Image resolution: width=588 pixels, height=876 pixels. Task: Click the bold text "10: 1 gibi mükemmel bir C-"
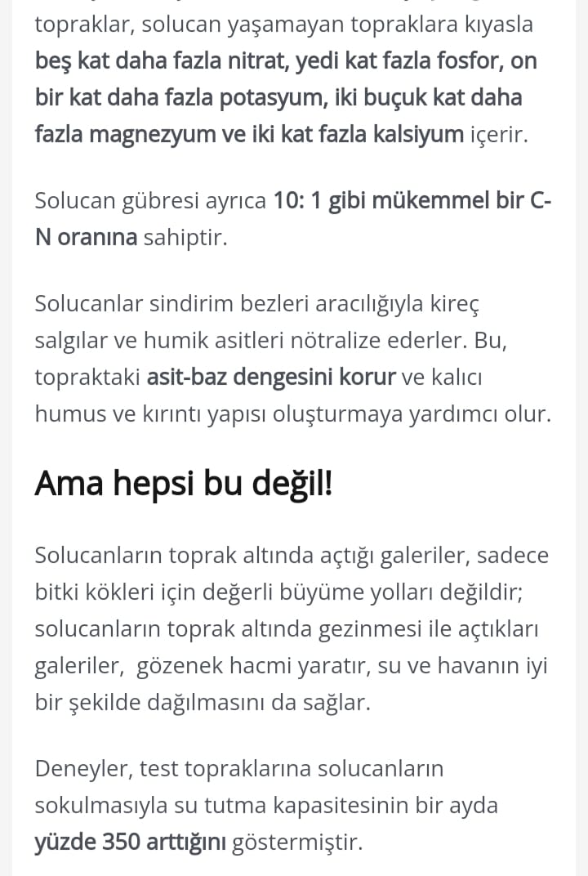tap(412, 200)
